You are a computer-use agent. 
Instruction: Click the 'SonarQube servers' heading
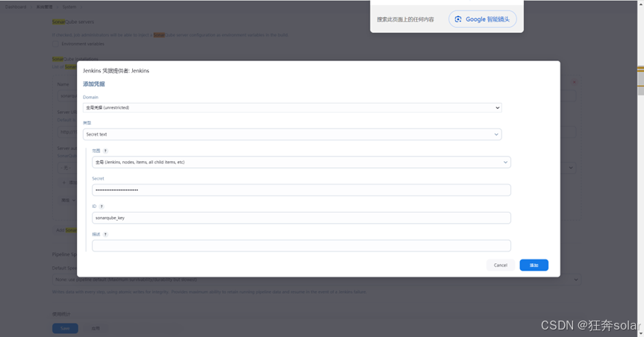click(73, 22)
